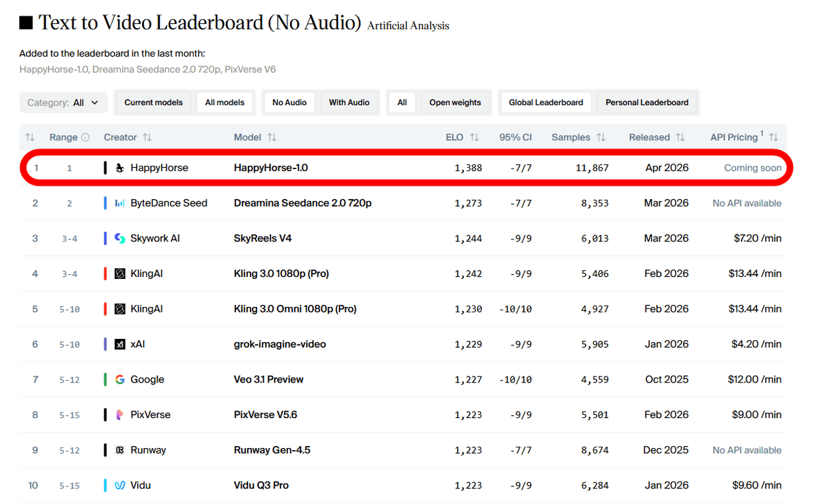Click the Range column info icon

click(x=85, y=137)
